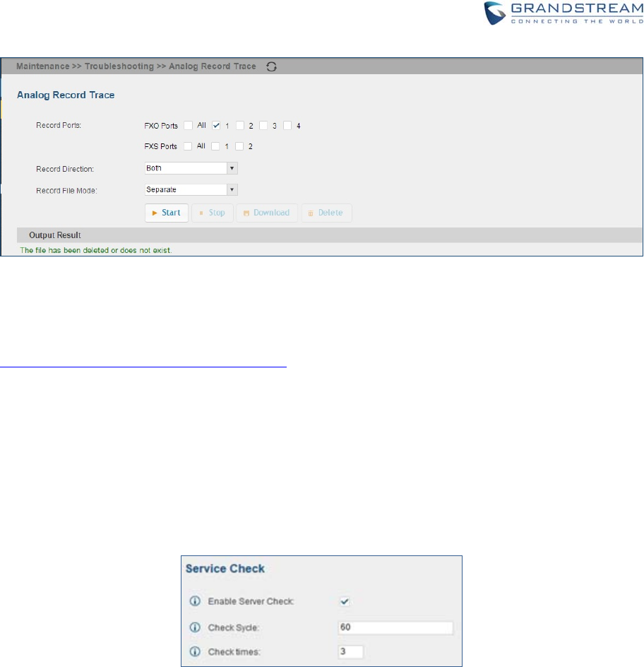Open the Record File Mode dropdown
The width and height of the screenshot is (644, 667).
coord(191,189)
